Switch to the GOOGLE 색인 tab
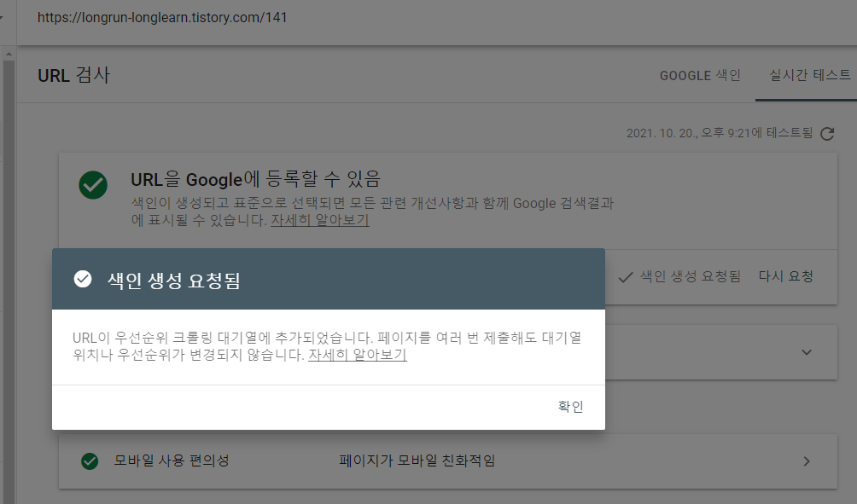Image resolution: width=857 pixels, height=504 pixels. pyautogui.click(x=700, y=75)
